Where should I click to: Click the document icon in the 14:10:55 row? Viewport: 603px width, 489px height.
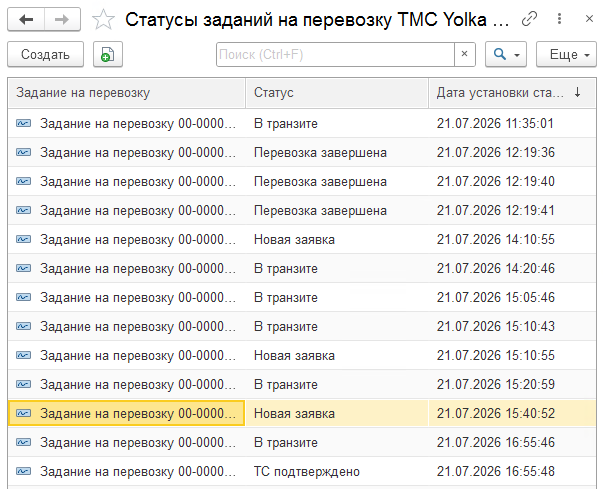click(x=23, y=240)
